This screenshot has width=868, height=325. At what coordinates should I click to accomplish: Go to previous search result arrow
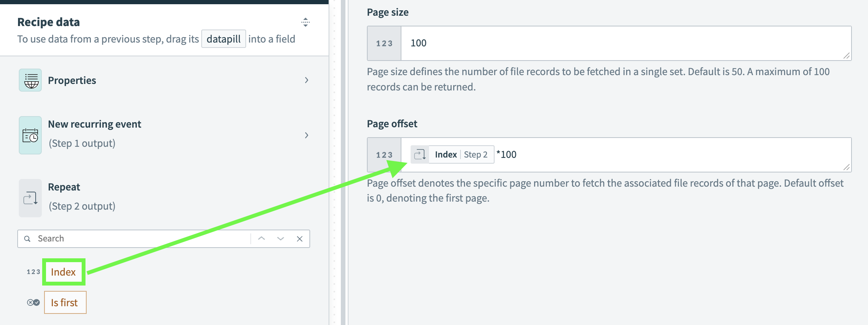coord(261,238)
